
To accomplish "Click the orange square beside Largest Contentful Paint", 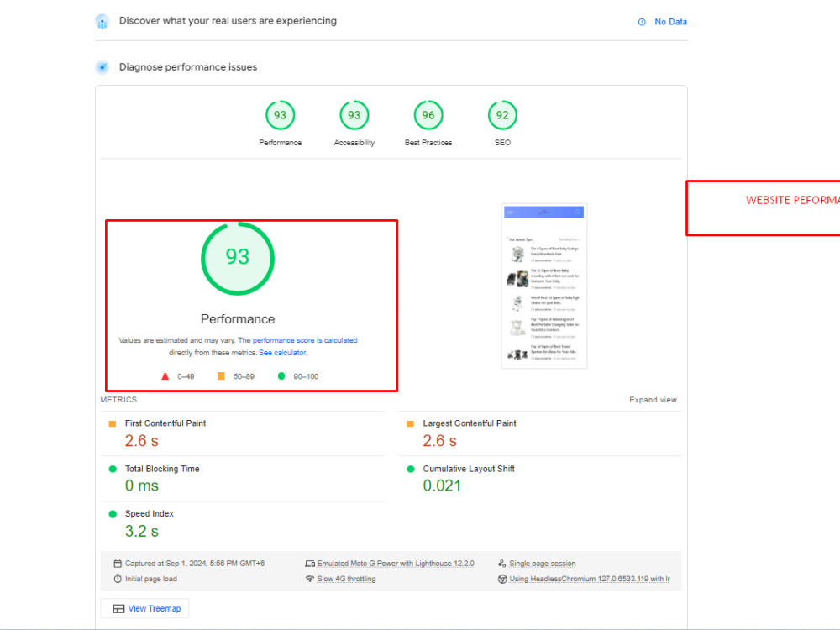I will 411,423.
